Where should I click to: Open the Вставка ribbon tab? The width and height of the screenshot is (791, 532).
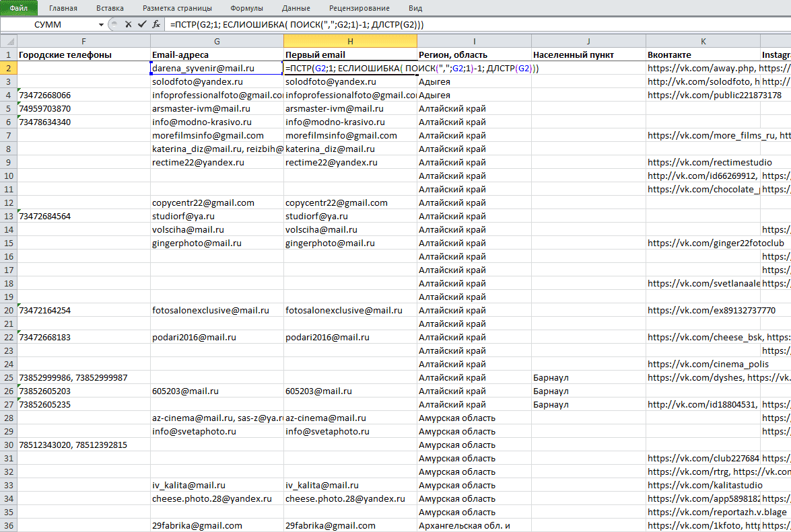[x=110, y=8]
